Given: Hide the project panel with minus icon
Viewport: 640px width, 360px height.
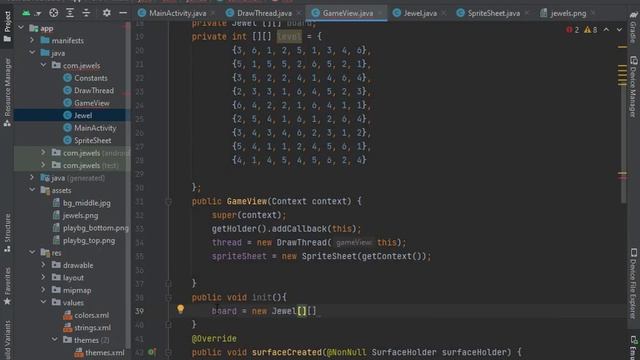Looking at the screenshot, I should point(123,13).
